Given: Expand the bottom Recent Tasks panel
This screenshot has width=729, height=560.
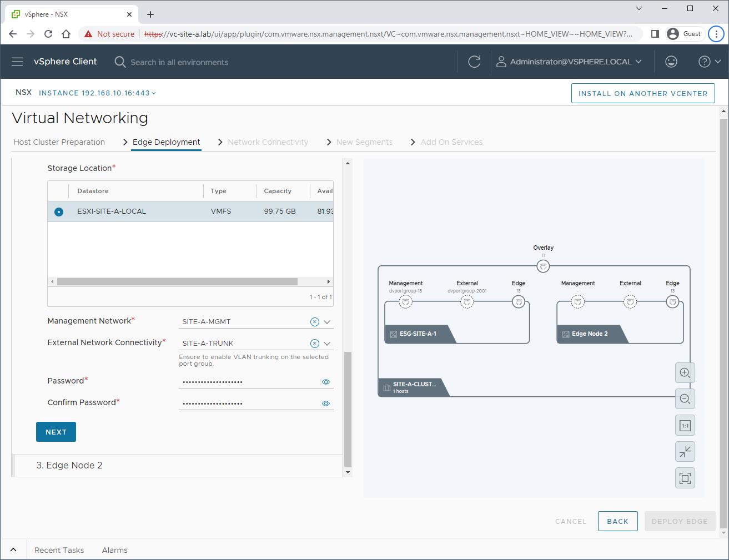Looking at the screenshot, I should click(x=13, y=550).
